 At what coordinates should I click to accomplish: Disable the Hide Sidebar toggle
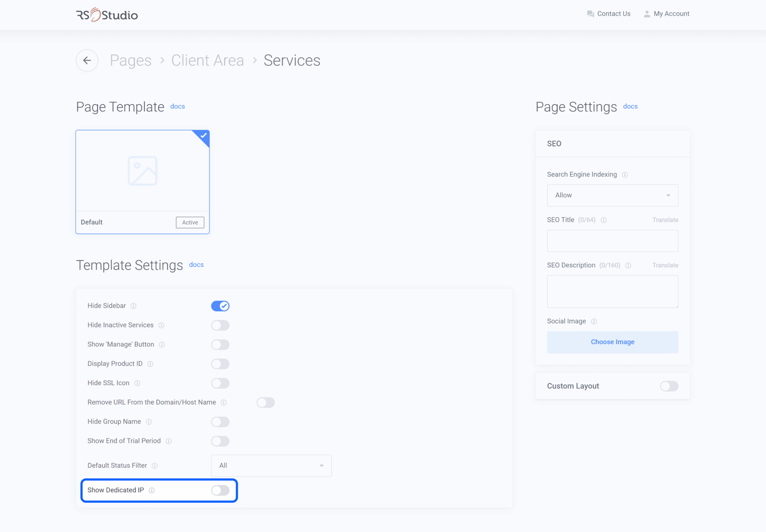tap(220, 306)
